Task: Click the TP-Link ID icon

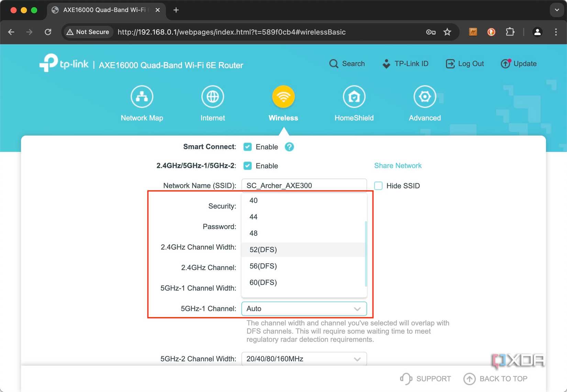Action: tap(386, 64)
